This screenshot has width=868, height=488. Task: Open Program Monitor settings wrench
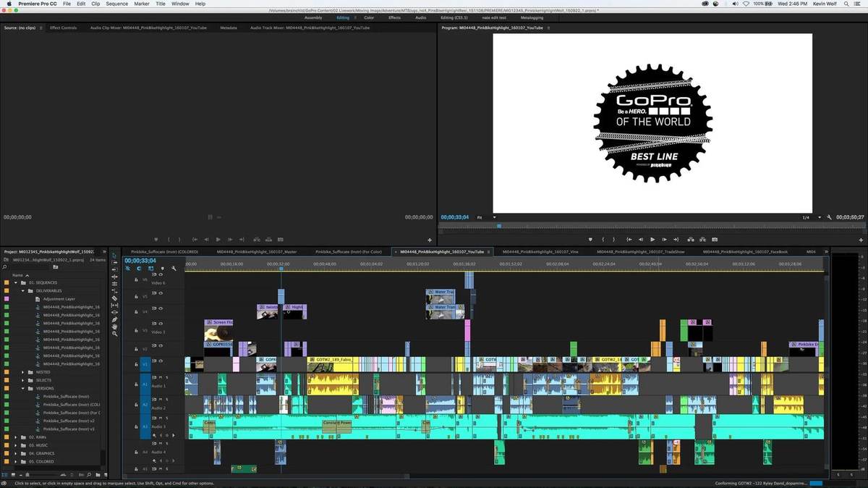[x=829, y=217]
